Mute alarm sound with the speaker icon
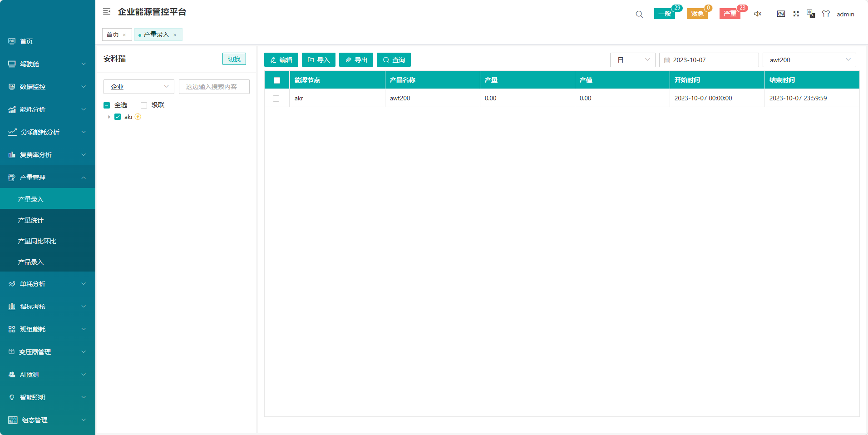The width and height of the screenshot is (868, 435). point(758,14)
